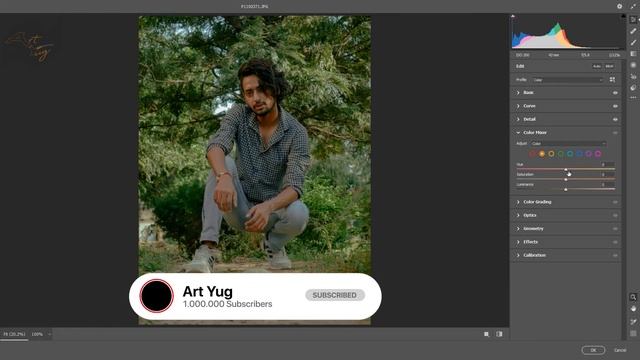Select the Edit tool in right toolbar

tap(633, 19)
